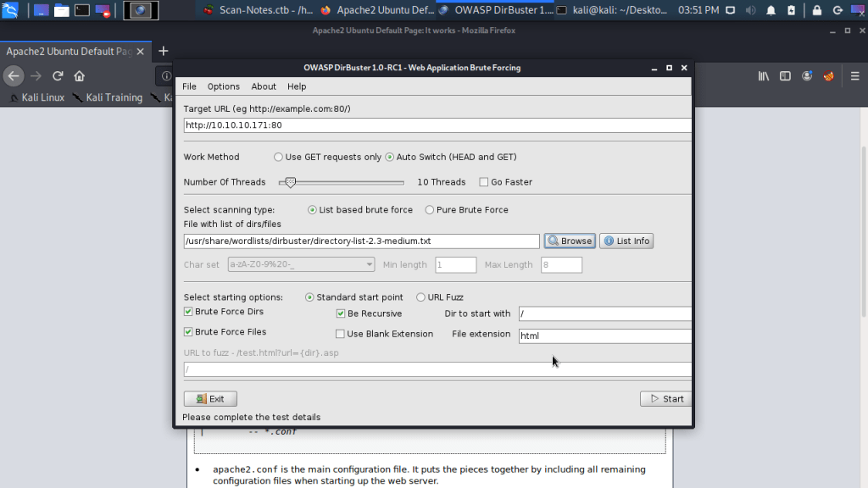Open a new Firefox tab
Image resolution: width=868 pixels, height=488 pixels.
(164, 51)
